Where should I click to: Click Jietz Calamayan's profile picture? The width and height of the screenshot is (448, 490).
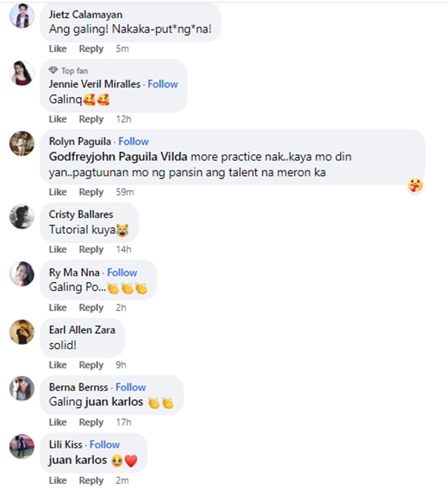coord(22,16)
